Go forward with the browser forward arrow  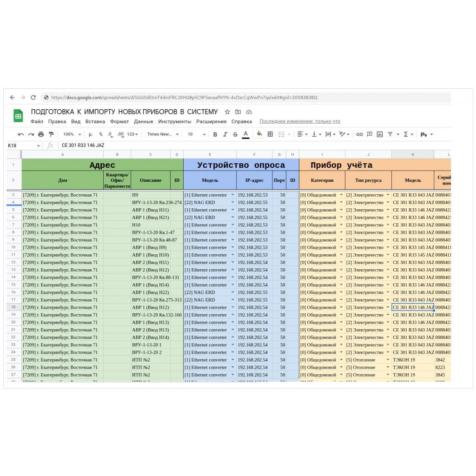click(x=23, y=98)
